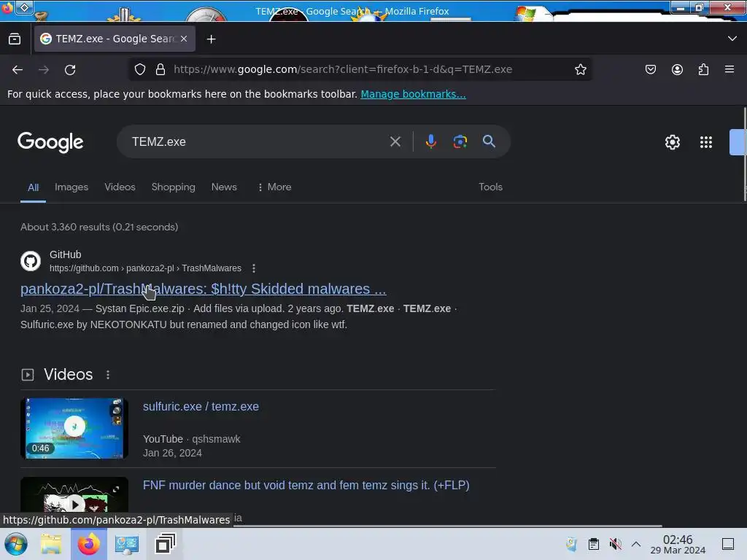747x560 pixels.
Task: Play FNF murder dance video thumbnail
Action: [x=74, y=495]
